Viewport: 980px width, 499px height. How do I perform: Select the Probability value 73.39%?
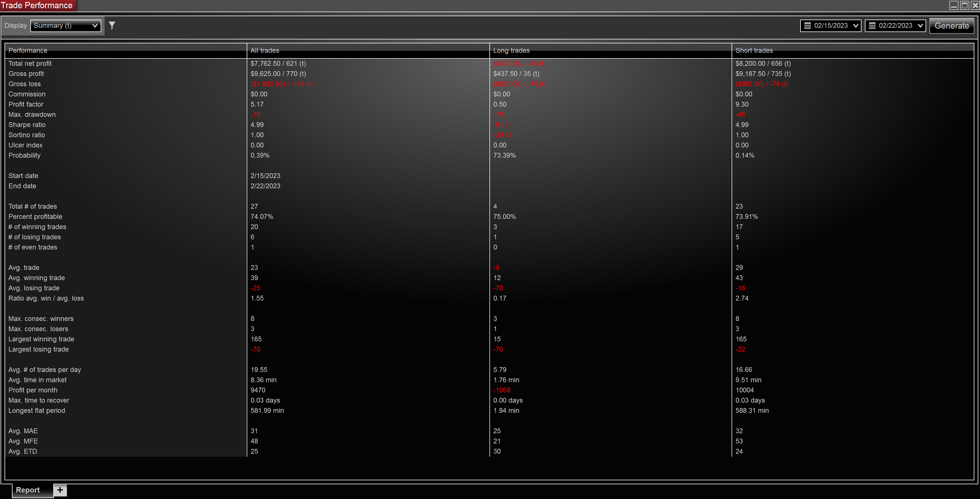tap(504, 156)
